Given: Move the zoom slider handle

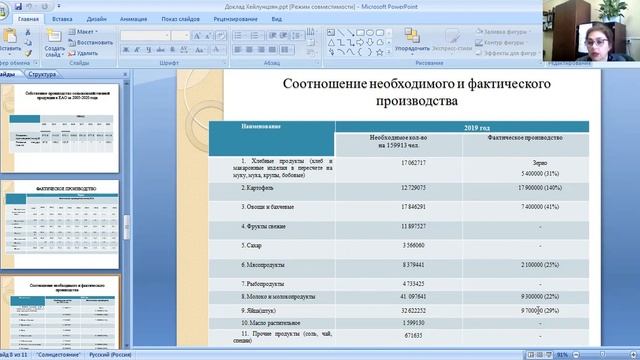Looking at the screenshot, I should pos(602,355).
